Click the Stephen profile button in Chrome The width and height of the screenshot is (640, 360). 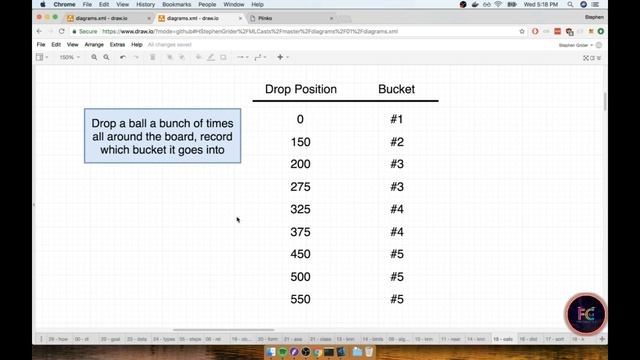click(594, 17)
